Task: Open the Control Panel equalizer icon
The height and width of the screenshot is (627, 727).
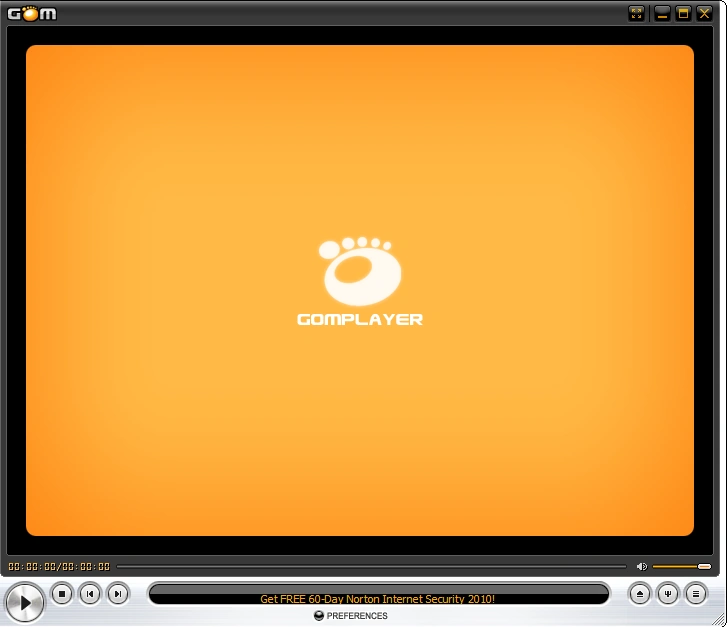Action: (x=667, y=594)
